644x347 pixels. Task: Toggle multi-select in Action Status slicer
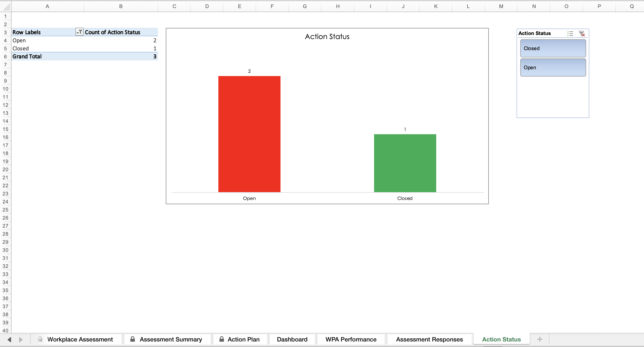570,33
